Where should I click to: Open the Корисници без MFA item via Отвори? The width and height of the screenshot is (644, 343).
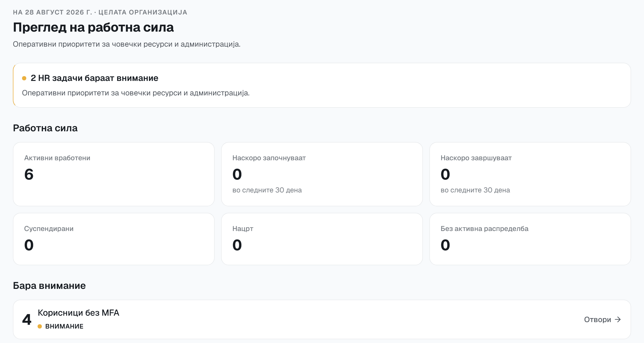tap(602, 319)
